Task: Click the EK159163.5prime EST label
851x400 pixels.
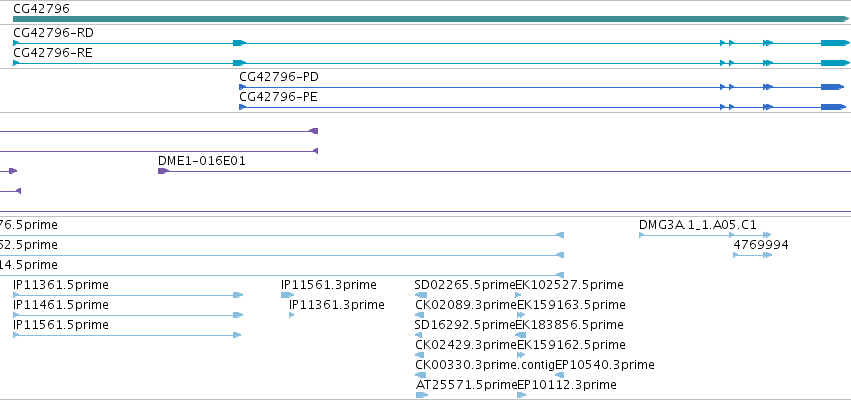Action: (x=571, y=305)
